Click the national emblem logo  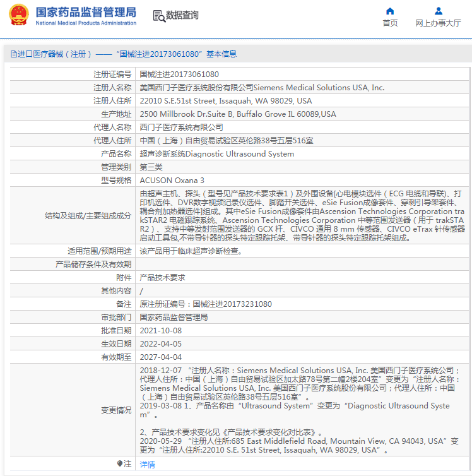[x=19, y=15]
